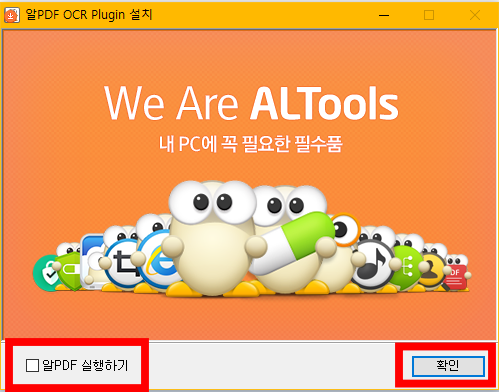Enable the 알PDF 실행하기 checkbox

click(x=32, y=365)
